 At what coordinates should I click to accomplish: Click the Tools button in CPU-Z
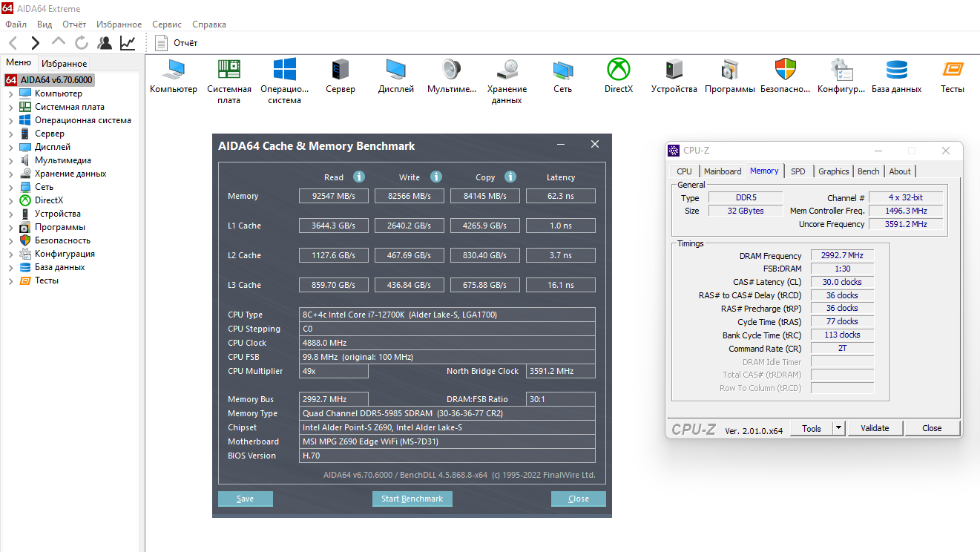[x=812, y=428]
